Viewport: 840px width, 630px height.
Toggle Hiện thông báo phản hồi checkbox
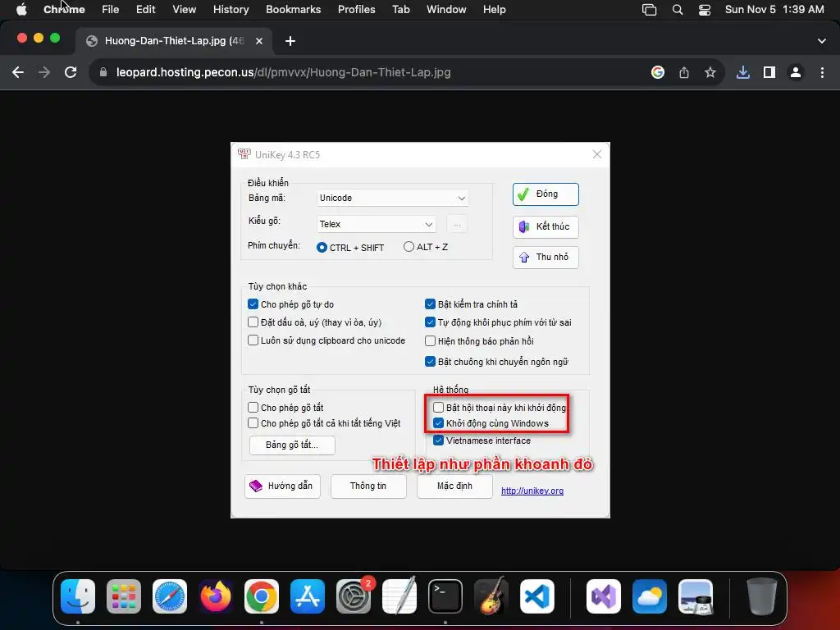point(430,341)
